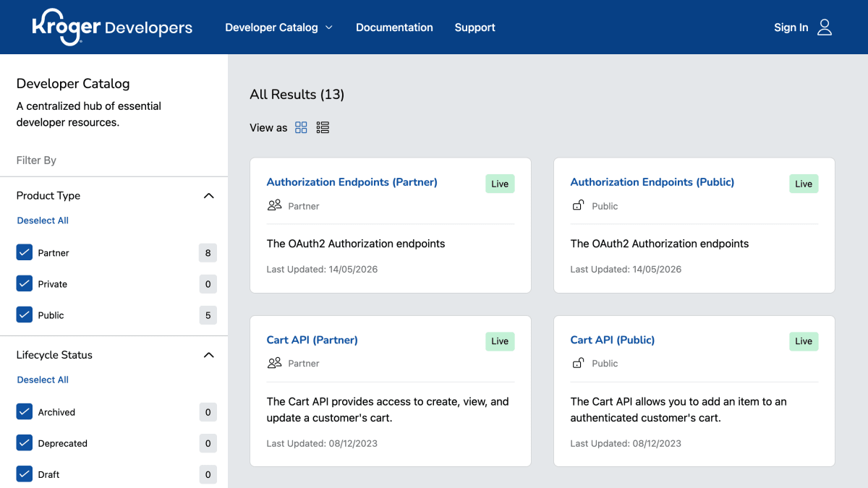Deselect All under Lifecycle Status
The image size is (868, 488).
coord(43,380)
